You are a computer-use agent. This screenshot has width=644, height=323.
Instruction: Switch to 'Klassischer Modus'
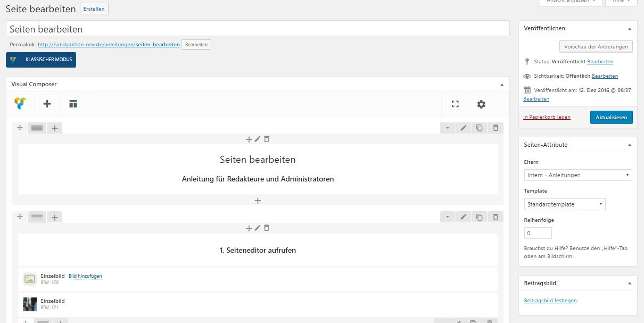point(41,60)
